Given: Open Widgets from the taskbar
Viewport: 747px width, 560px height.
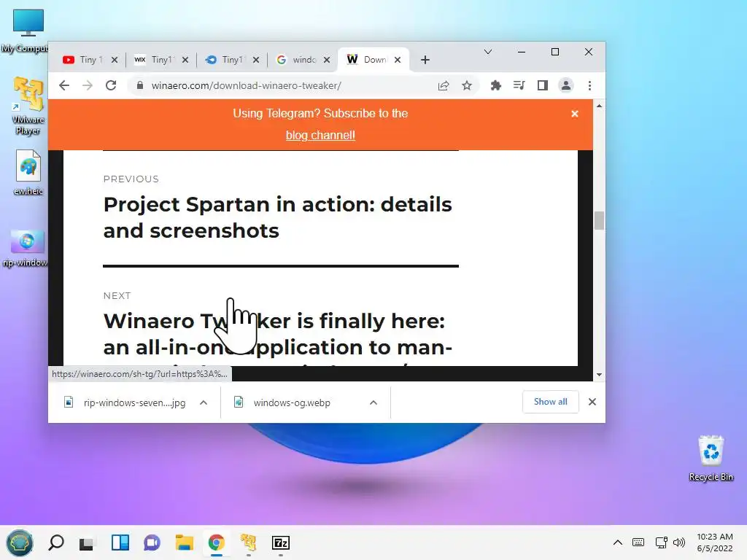Looking at the screenshot, I should point(120,542).
